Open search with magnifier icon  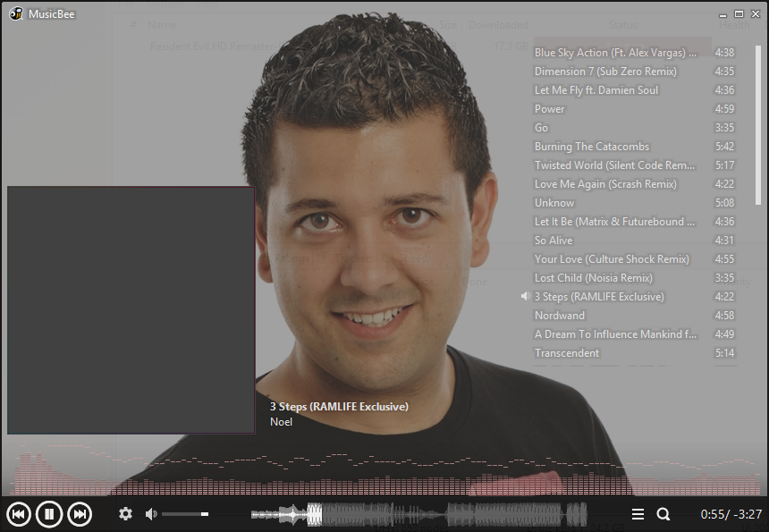(663, 514)
